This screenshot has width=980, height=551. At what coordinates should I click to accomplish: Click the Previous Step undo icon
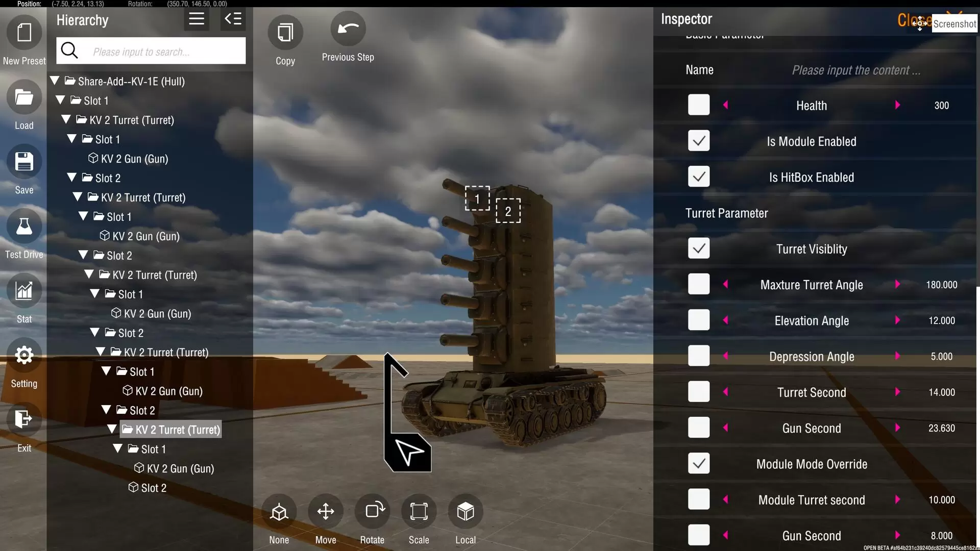(348, 29)
